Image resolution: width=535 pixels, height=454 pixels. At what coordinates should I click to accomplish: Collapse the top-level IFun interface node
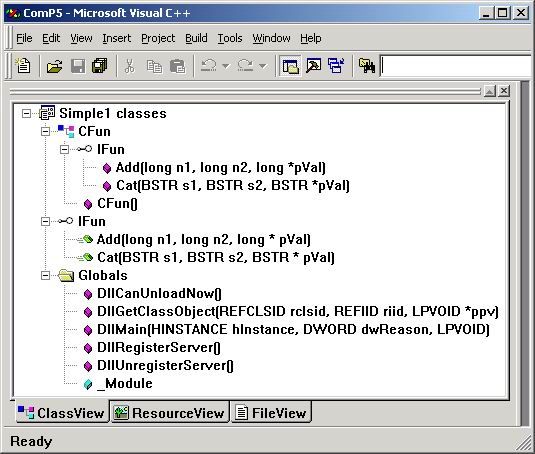click(45, 221)
